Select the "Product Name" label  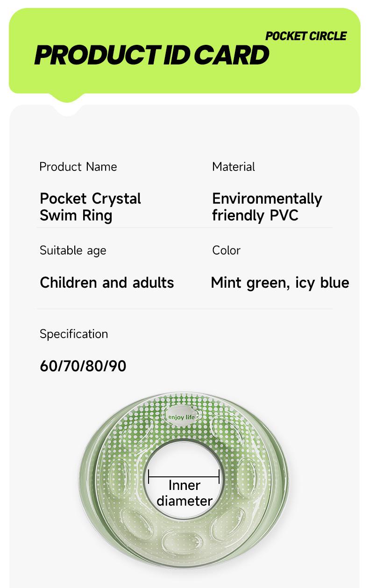tap(78, 167)
